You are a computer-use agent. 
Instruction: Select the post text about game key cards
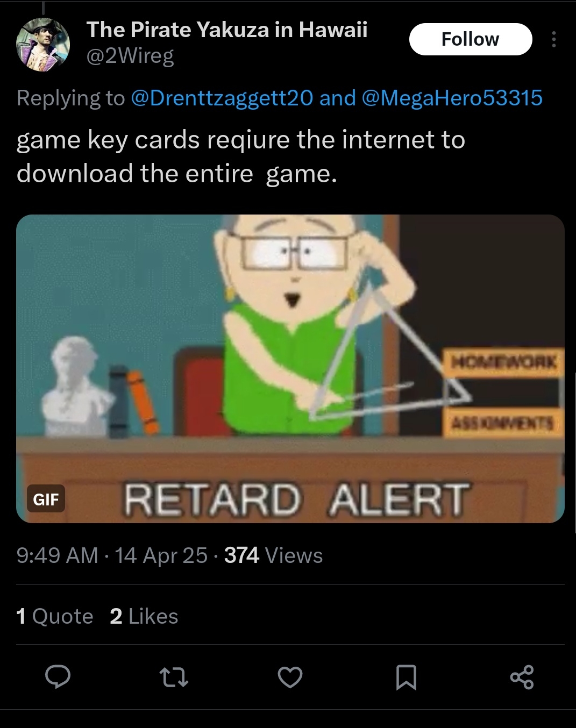point(241,156)
